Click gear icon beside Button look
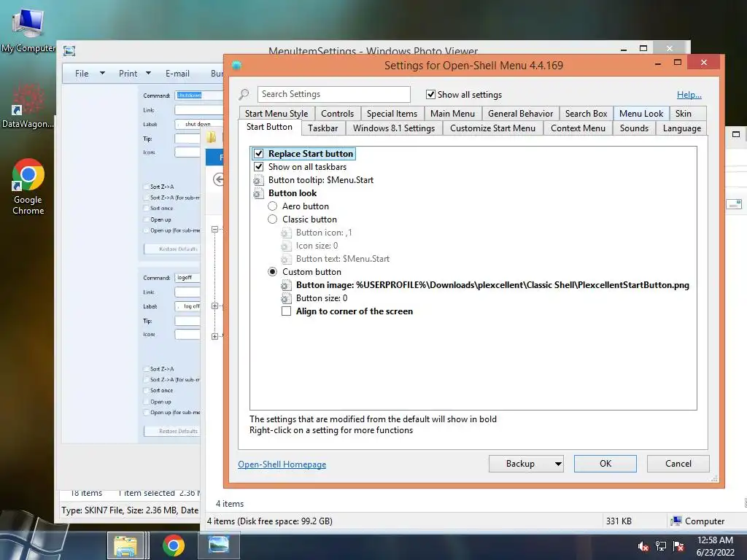The image size is (747, 560). 258,193
